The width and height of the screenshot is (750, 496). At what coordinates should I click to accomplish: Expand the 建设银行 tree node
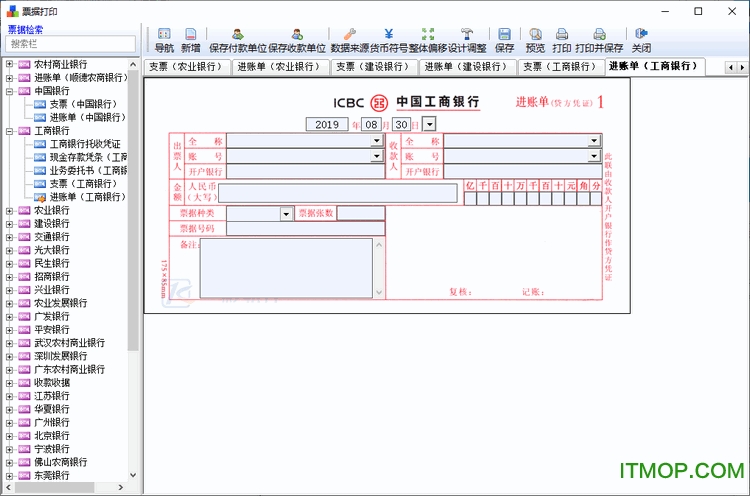coord(9,223)
